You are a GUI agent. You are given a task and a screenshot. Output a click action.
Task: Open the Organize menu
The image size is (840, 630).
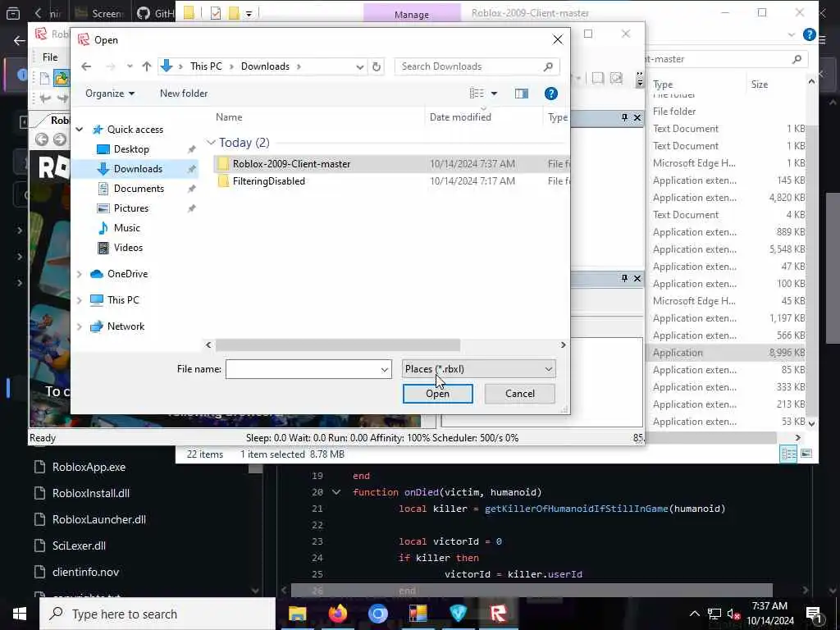pyautogui.click(x=110, y=94)
